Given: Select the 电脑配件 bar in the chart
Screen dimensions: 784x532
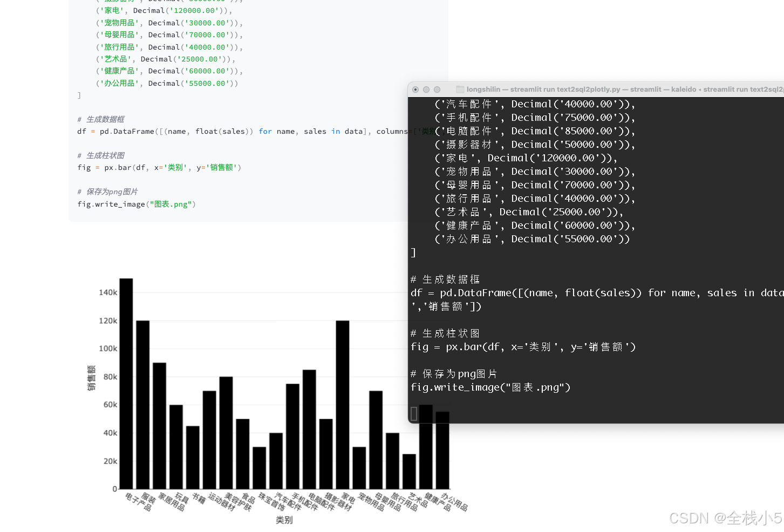Looking at the screenshot, I should click(309, 429).
